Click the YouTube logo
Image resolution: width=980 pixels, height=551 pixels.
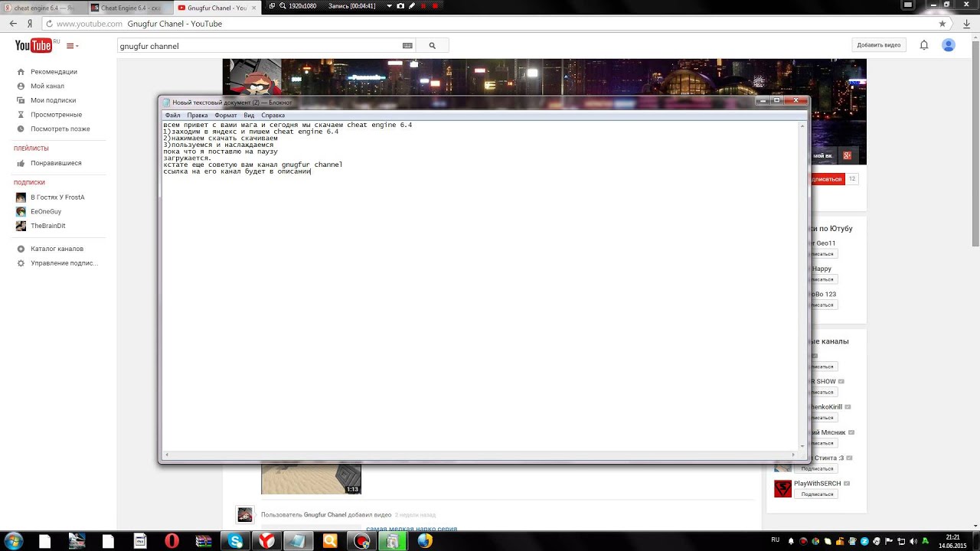(x=34, y=46)
